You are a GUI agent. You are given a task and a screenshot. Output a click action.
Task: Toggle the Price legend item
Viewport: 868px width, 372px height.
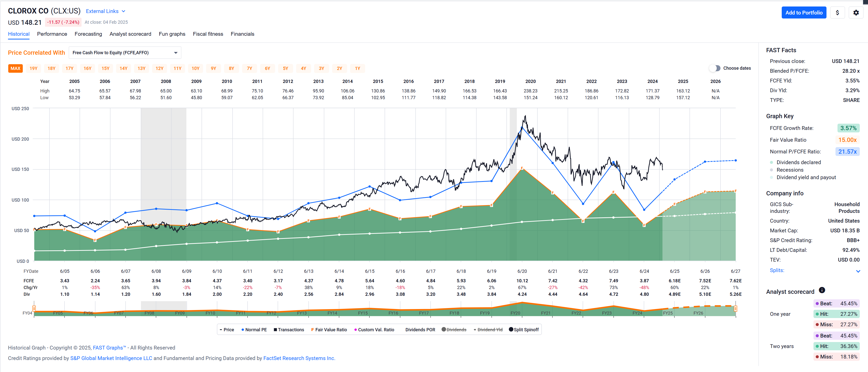[x=226, y=330]
